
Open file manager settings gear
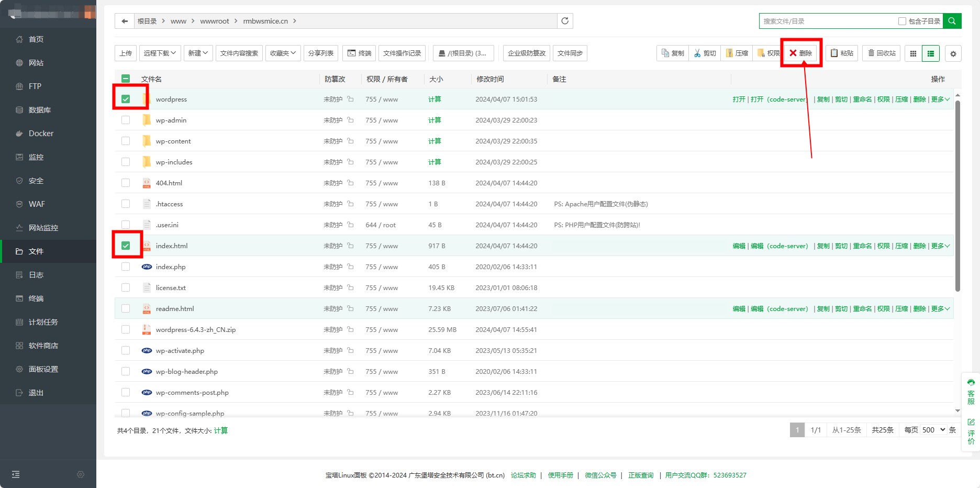953,53
